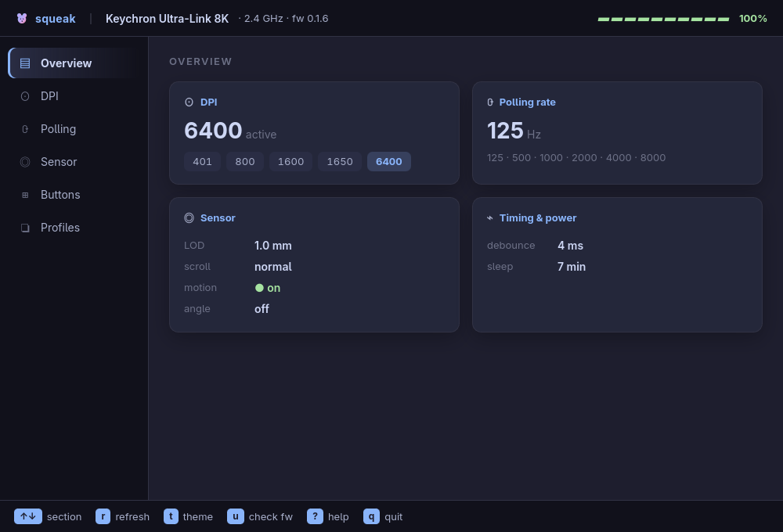Click the Timing & power card title
This screenshot has width=783, height=532.
(538, 218)
